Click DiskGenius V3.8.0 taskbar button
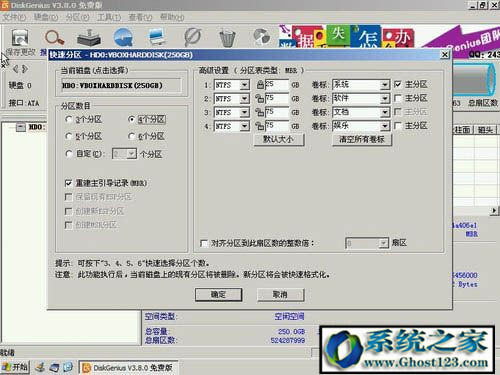This screenshot has height=375, width=500. point(128,368)
